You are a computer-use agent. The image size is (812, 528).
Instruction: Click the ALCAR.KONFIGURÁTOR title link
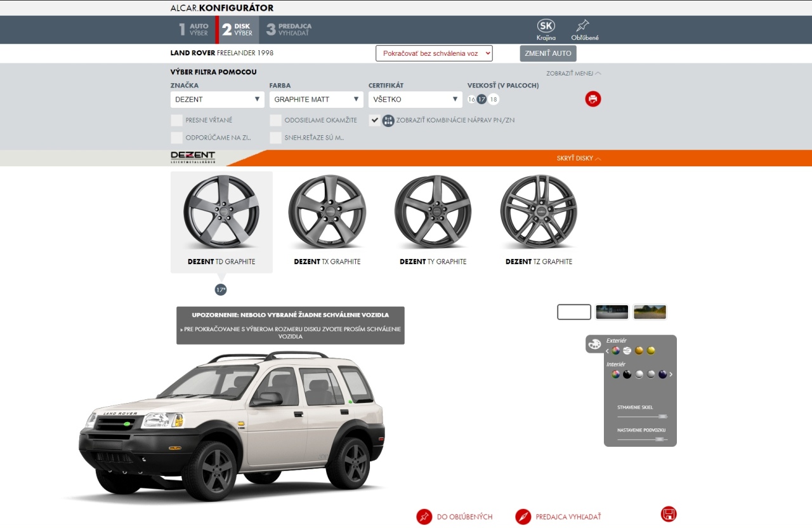coord(222,8)
